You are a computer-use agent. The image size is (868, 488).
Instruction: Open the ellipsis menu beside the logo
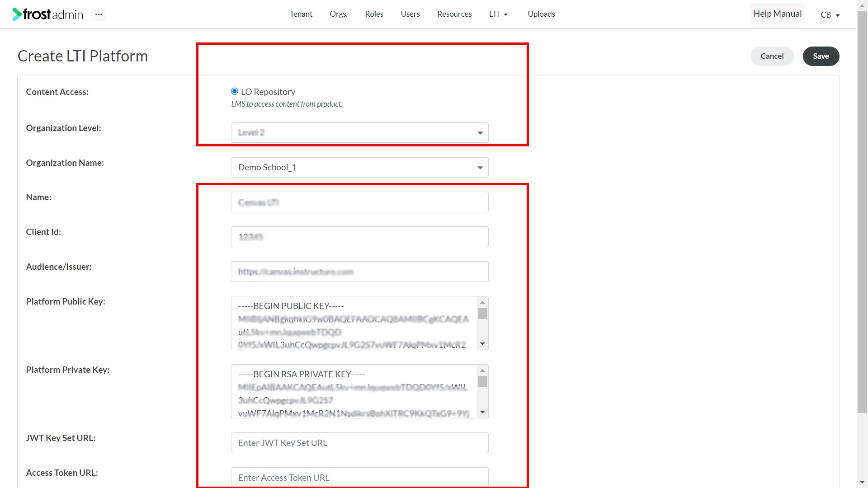pyautogui.click(x=99, y=14)
